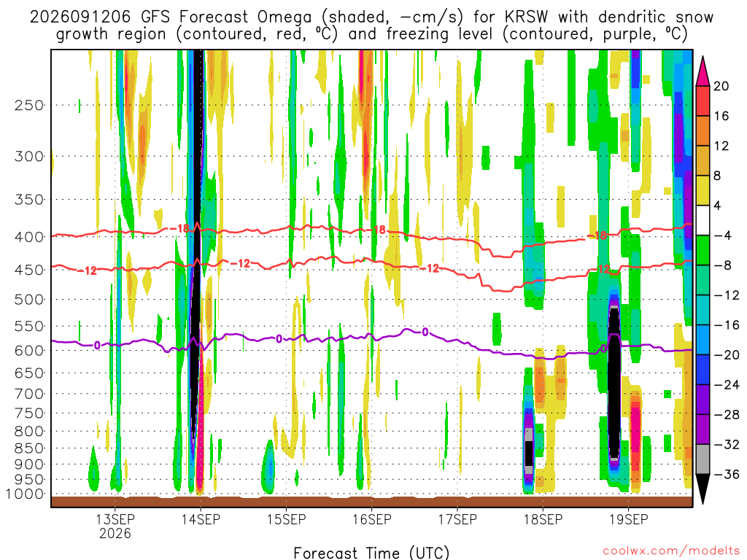Image resolution: width=747 pixels, height=560 pixels.
Task: Click the purple 0 freezing level label near 13SEP
Action: point(97,345)
